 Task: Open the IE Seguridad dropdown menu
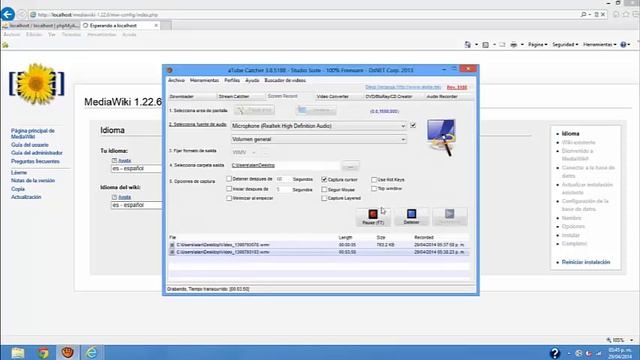pyautogui.click(x=565, y=44)
